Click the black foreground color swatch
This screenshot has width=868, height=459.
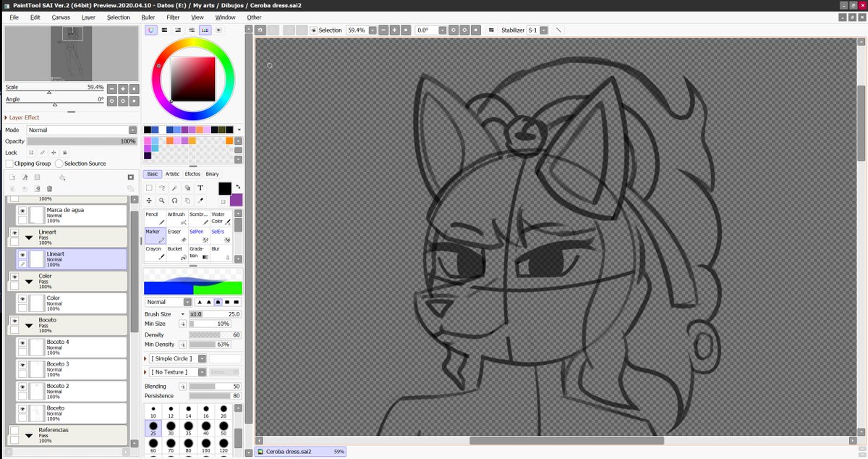225,188
